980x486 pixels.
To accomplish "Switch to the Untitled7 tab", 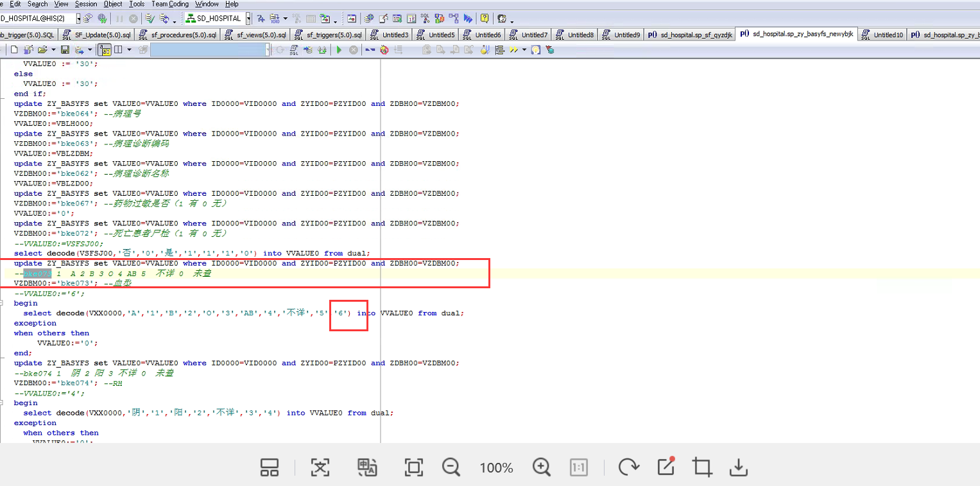I will [x=528, y=35].
